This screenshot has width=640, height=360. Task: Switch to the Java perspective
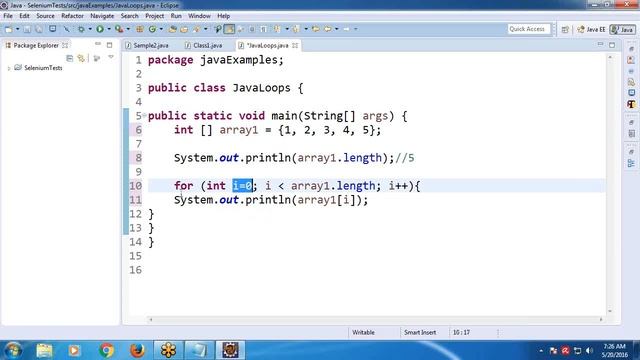click(622, 29)
